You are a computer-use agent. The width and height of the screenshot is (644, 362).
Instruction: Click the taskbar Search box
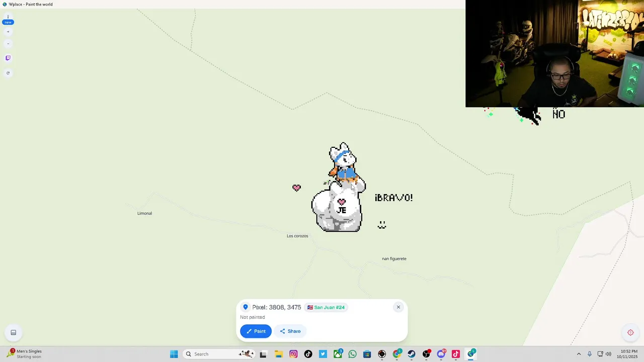click(x=218, y=354)
